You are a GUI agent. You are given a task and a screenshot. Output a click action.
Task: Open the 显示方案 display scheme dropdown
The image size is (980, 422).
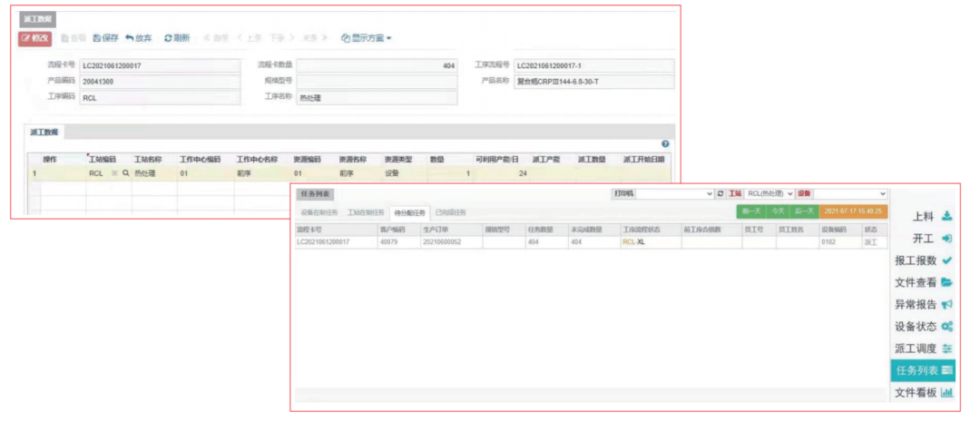pos(367,38)
